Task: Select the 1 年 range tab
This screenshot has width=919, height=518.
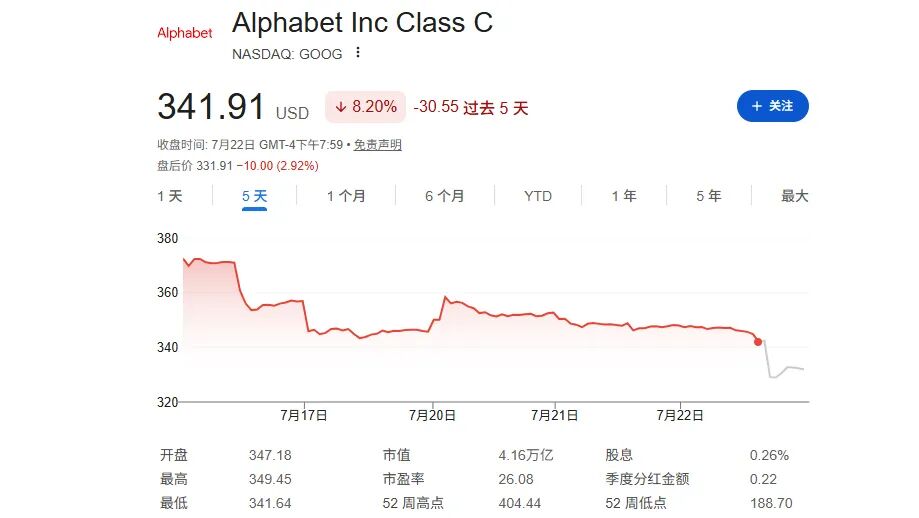Action: [x=624, y=196]
